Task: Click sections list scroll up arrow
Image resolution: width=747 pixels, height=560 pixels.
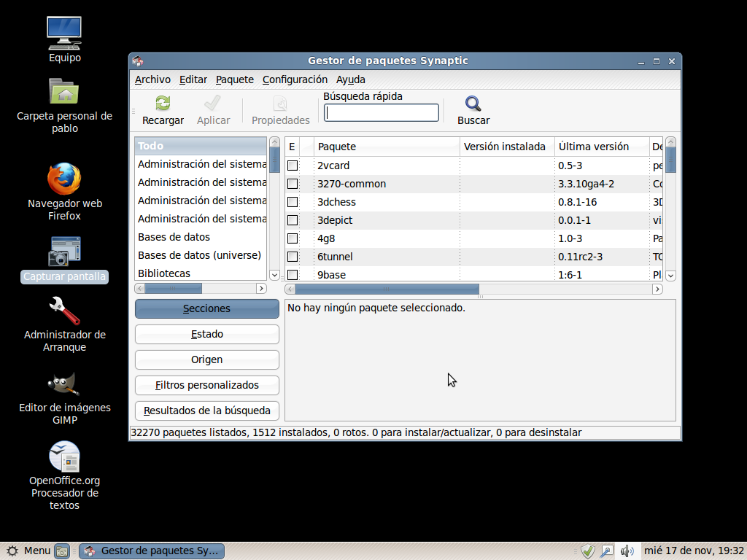Action: [x=274, y=142]
